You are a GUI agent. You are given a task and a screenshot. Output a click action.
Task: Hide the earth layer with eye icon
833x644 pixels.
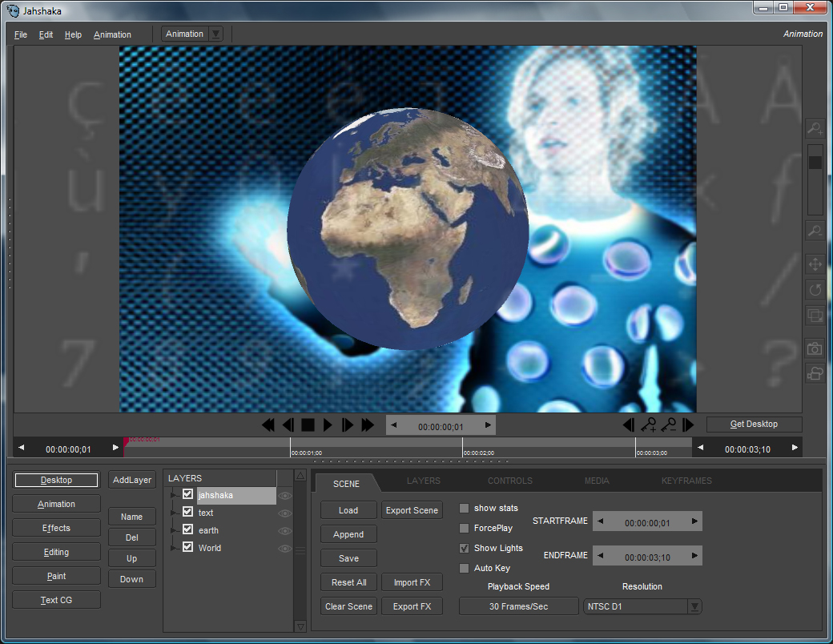(284, 531)
